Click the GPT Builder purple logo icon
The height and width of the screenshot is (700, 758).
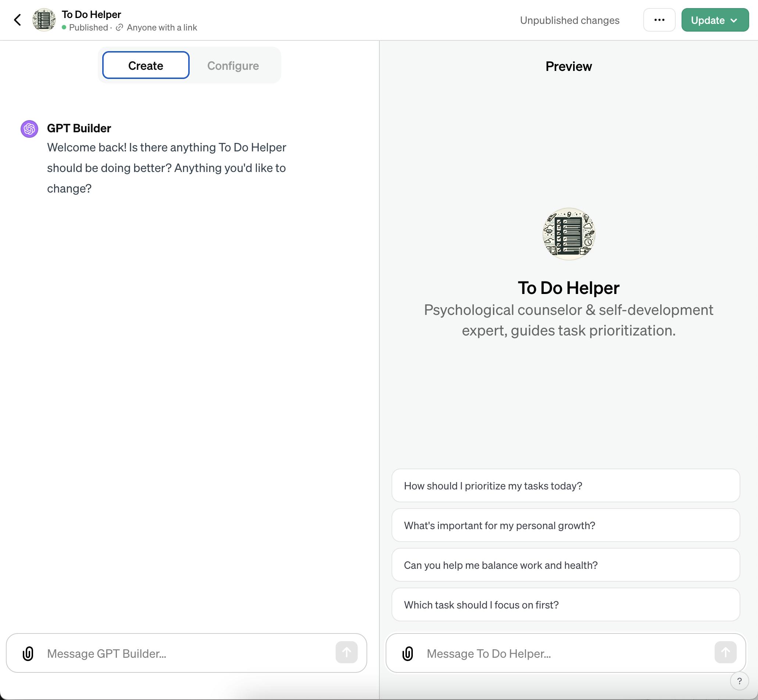(29, 129)
